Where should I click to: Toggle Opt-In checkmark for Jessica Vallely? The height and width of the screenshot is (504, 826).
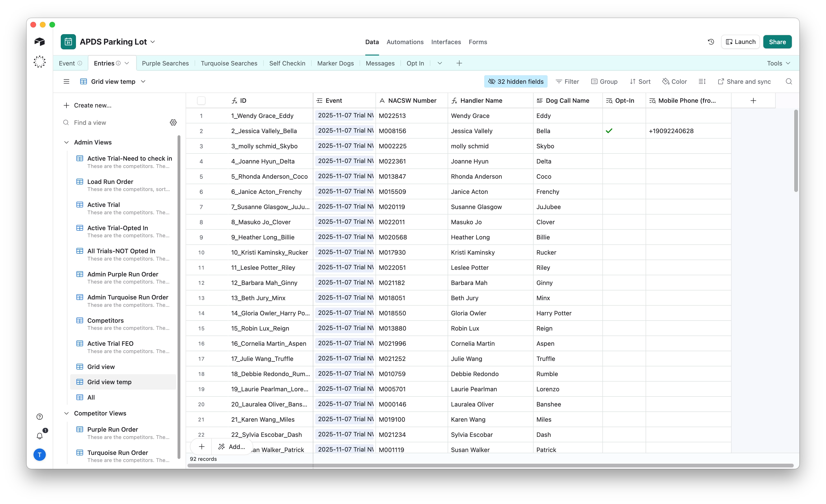point(609,131)
